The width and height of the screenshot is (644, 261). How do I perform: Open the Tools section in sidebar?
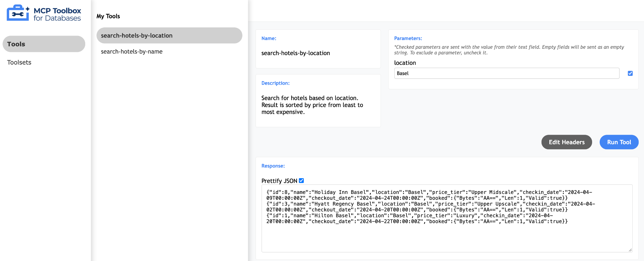point(44,44)
